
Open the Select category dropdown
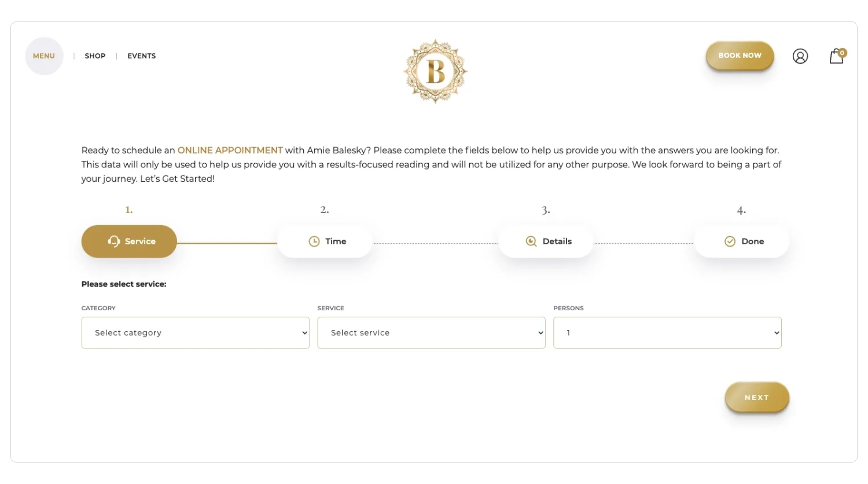click(x=195, y=333)
